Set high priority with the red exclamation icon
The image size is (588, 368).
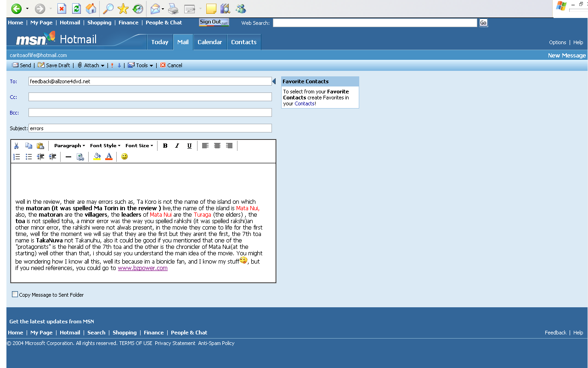coord(112,65)
